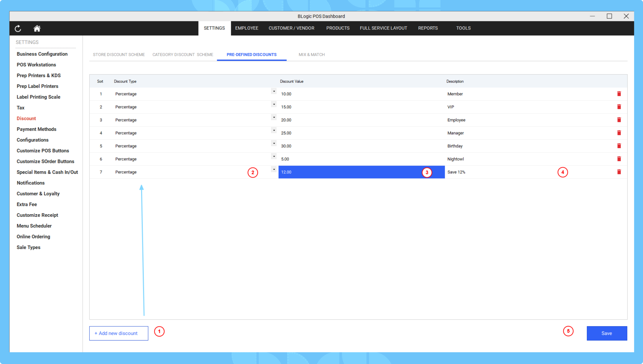Screen dimensions: 643x364
Task: Click the refresh icon in the top bar
Action: 18,28
